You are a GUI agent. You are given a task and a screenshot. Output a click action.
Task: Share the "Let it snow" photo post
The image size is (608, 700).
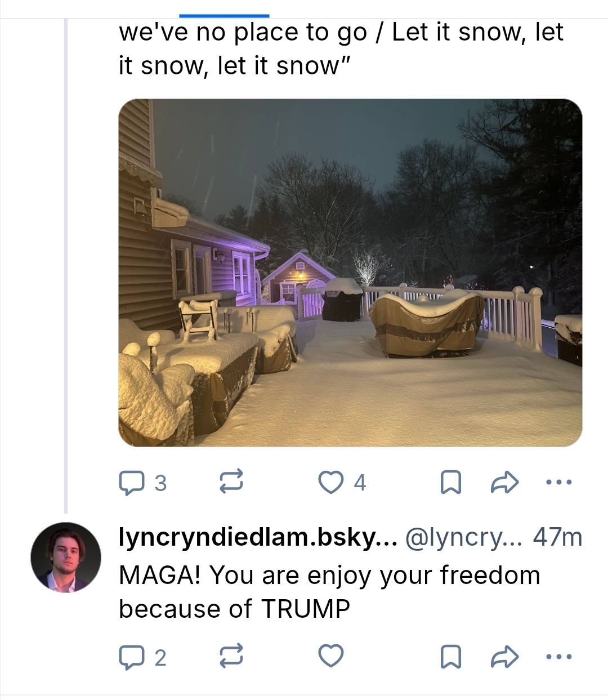click(x=504, y=483)
